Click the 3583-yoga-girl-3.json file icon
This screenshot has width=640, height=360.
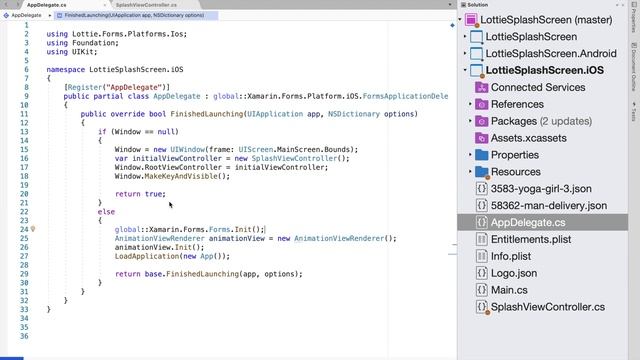pyautogui.click(x=482, y=189)
